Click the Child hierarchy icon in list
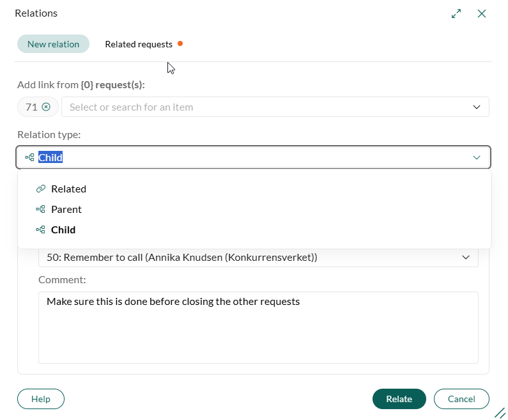The image size is (508, 420). coord(41,229)
